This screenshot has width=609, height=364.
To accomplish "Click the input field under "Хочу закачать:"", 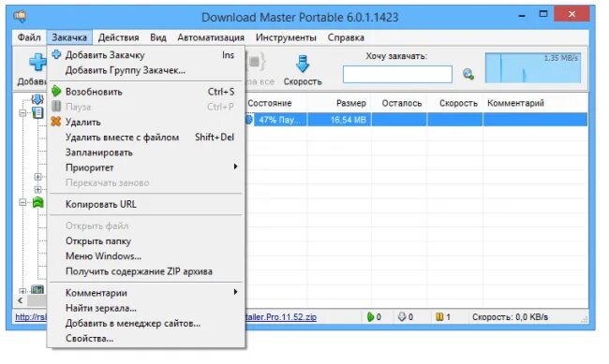I will [x=397, y=74].
